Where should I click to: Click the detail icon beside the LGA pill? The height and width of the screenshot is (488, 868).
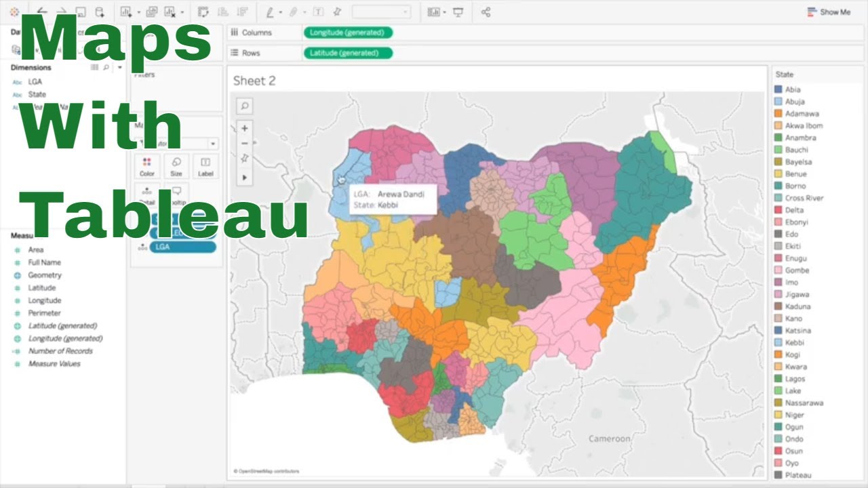[142, 247]
